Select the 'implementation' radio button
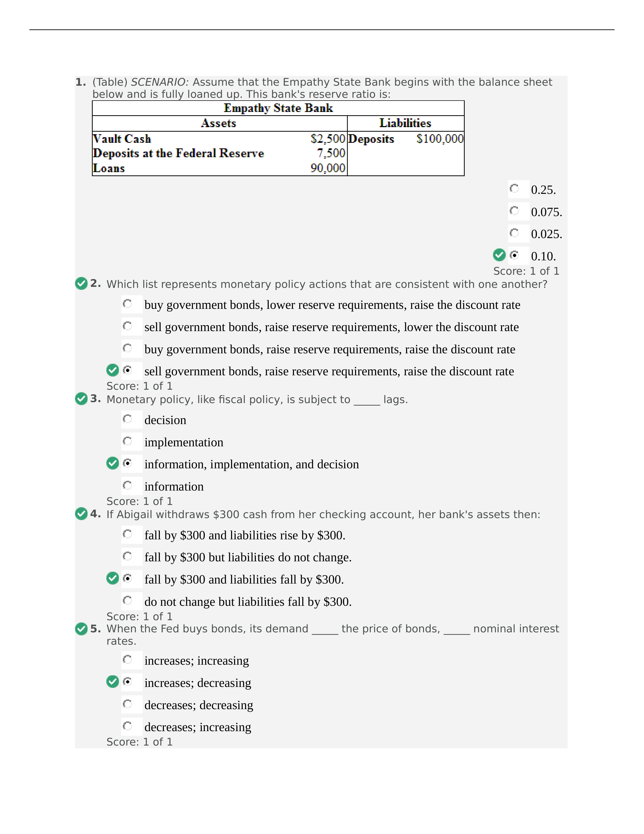Viewport: 644px width, 834px height. pos(128,442)
